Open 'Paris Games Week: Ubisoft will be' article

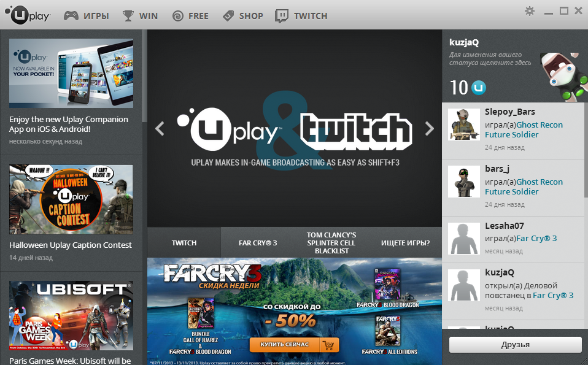coord(70,361)
